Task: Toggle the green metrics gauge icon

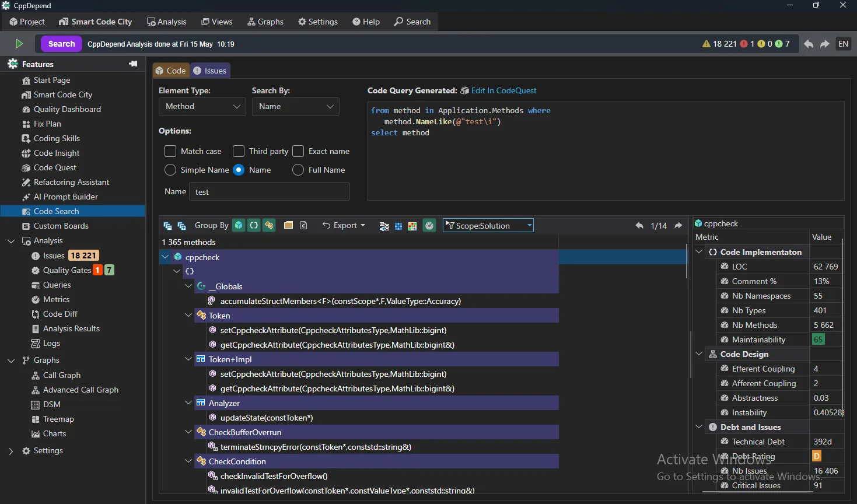Action: click(429, 225)
